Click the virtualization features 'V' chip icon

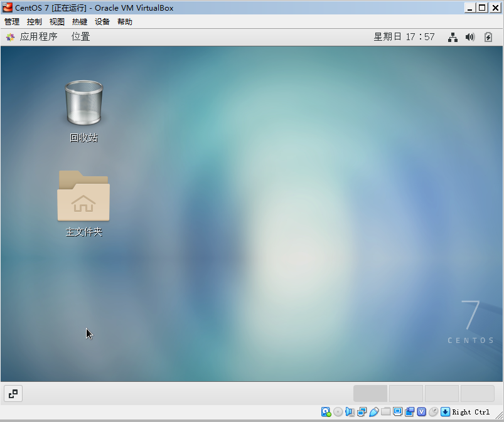421,412
